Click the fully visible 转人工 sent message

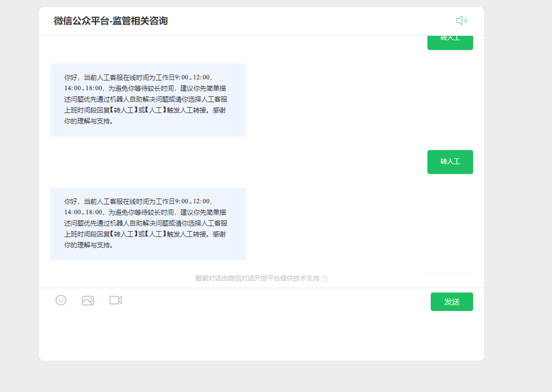(450, 162)
